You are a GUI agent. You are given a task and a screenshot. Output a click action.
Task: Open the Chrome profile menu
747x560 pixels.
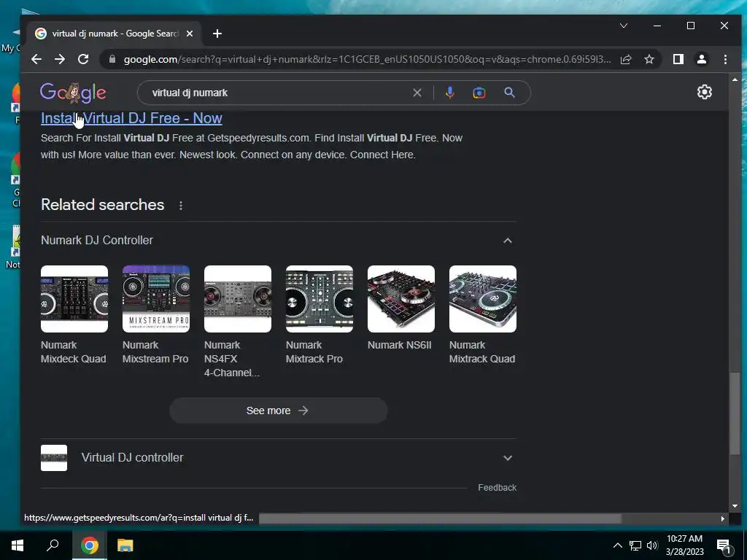coord(702,59)
